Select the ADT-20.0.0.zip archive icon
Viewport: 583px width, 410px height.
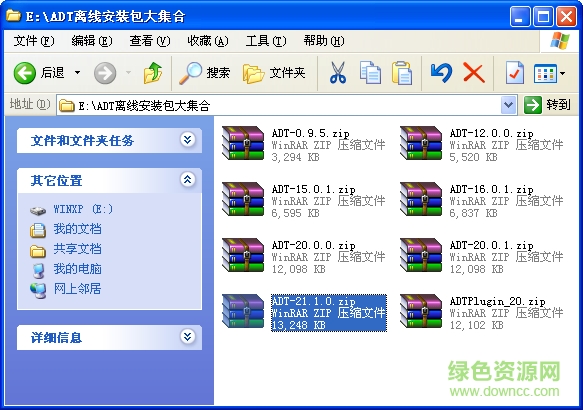point(243,255)
